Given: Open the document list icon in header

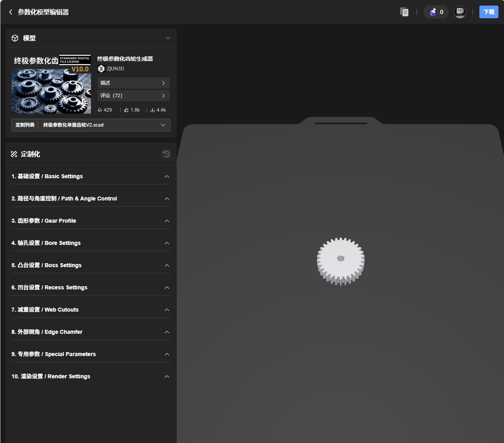Looking at the screenshot, I should pyautogui.click(x=404, y=12).
